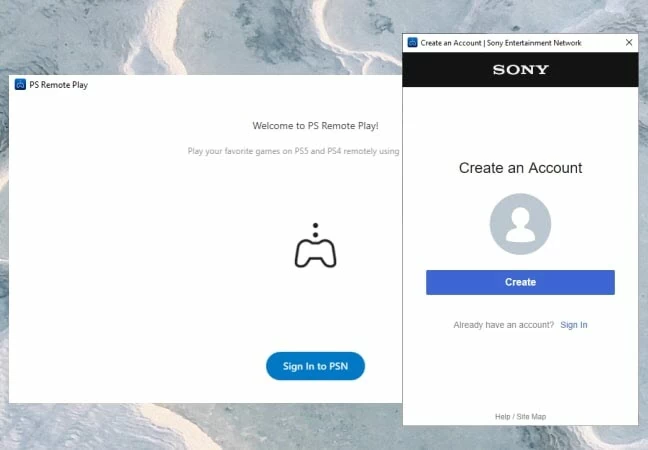The height and width of the screenshot is (450, 648).
Task: Close the Create an Account window
Action: 628,43
